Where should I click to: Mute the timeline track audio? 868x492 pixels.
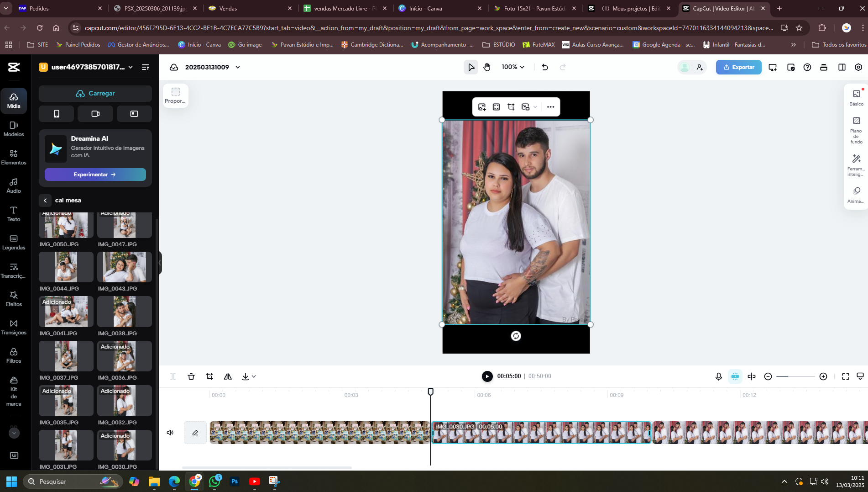pos(170,433)
